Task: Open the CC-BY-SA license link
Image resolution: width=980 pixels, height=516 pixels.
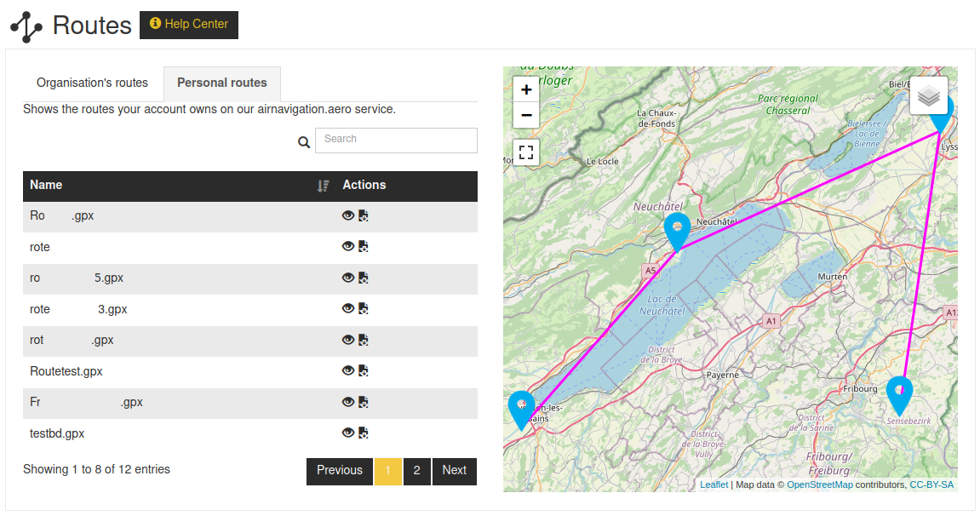Action: coord(931,484)
